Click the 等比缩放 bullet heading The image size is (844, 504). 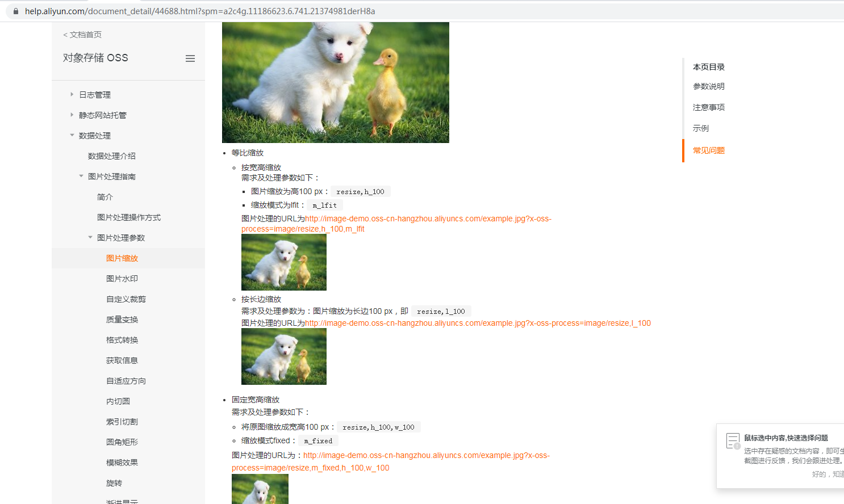tap(248, 153)
